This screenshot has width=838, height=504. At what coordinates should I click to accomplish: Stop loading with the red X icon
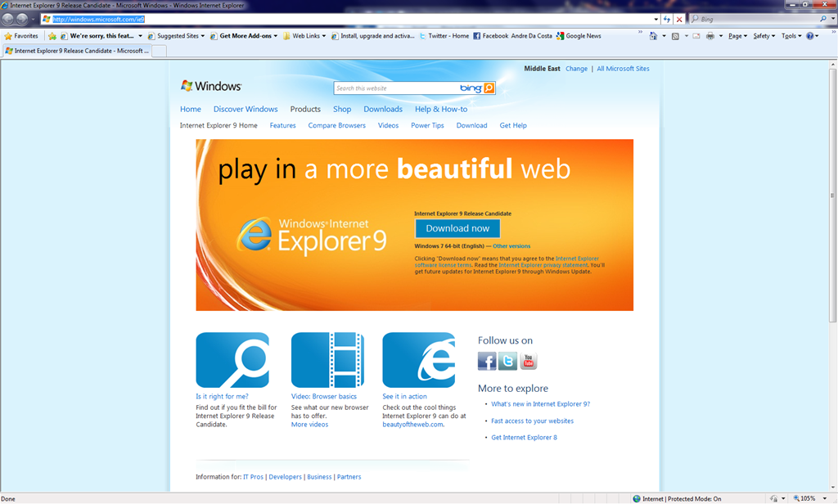pyautogui.click(x=679, y=20)
